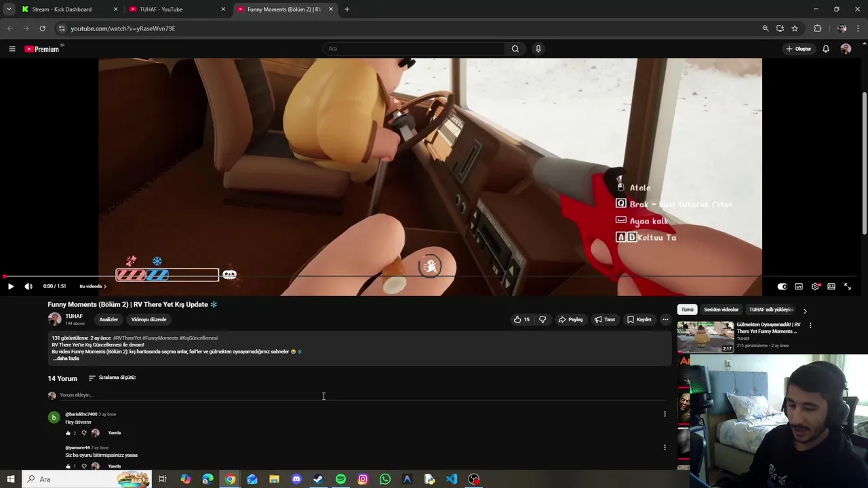868x488 pixels.
Task: Open YouTube account avatar menu
Action: [x=846, y=49]
